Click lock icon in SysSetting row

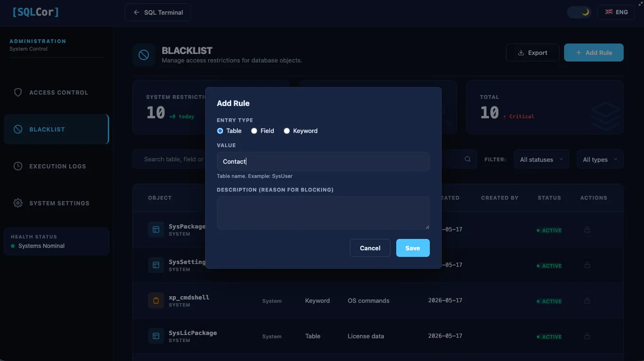coord(587,265)
